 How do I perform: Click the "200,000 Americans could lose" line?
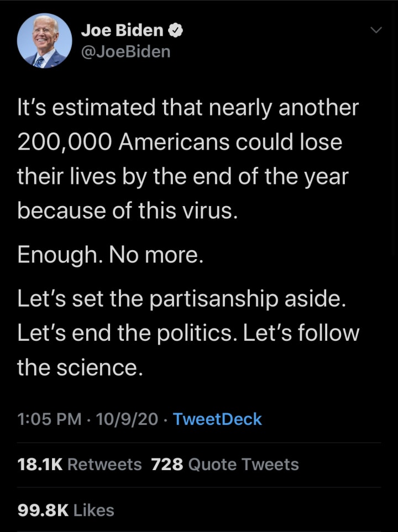pyautogui.click(x=180, y=142)
